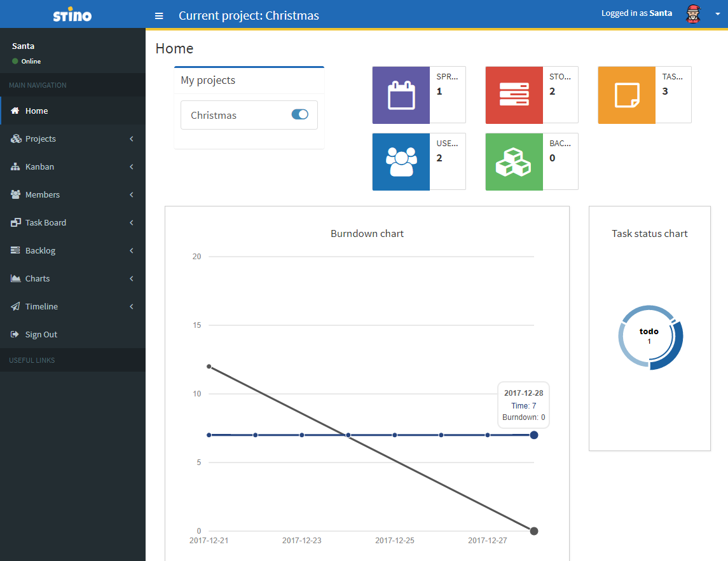728x561 pixels.
Task: Click orange tasks sticky-note icon
Action: coord(627,95)
